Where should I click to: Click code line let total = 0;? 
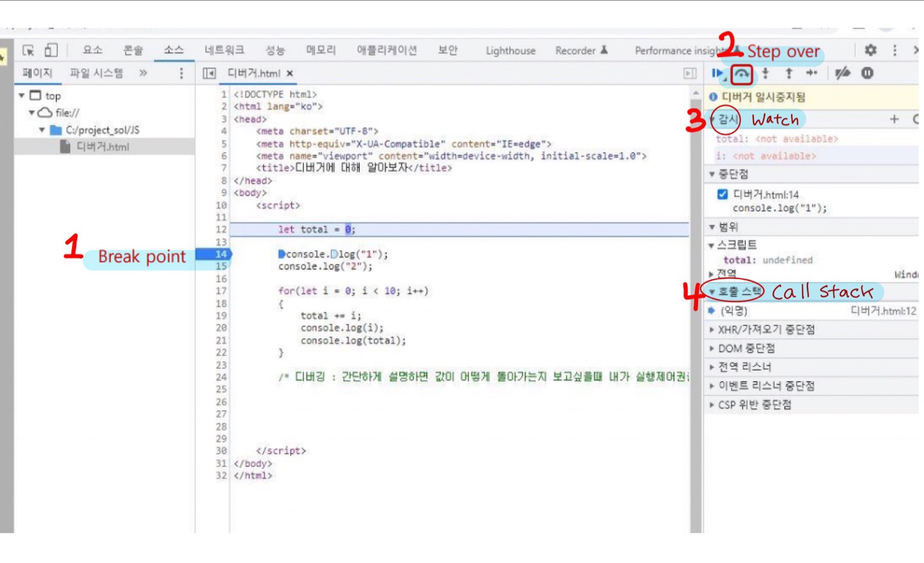pyautogui.click(x=316, y=230)
